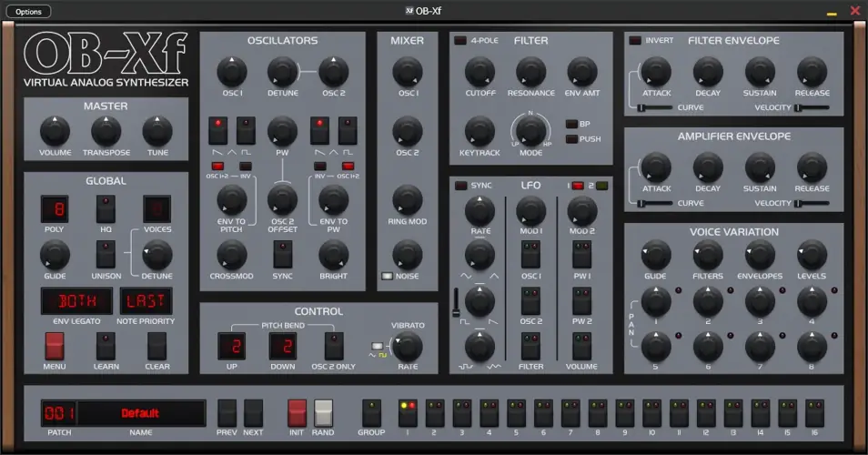The height and width of the screenshot is (455, 868).
Task: Click the white RAND patch button
Action: (324, 413)
